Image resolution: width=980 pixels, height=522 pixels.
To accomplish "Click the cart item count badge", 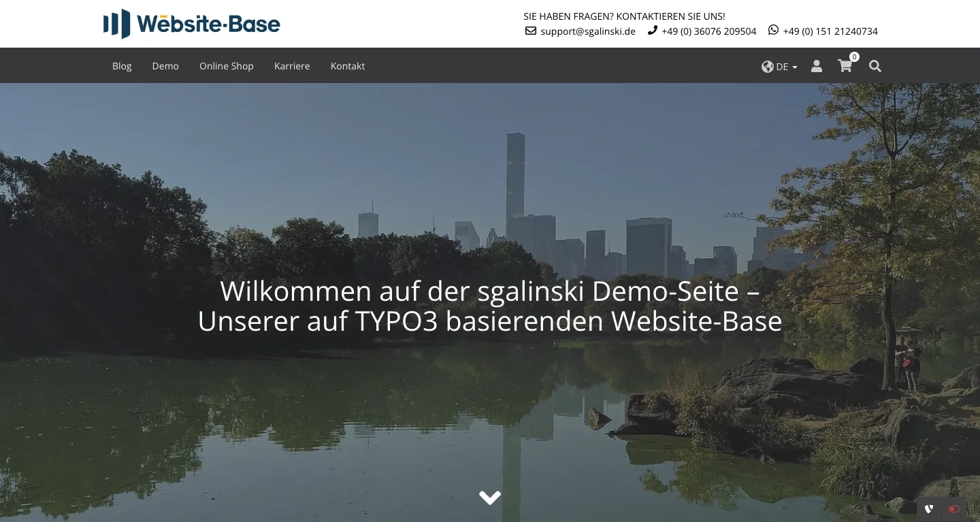I will [x=854, y=56].
